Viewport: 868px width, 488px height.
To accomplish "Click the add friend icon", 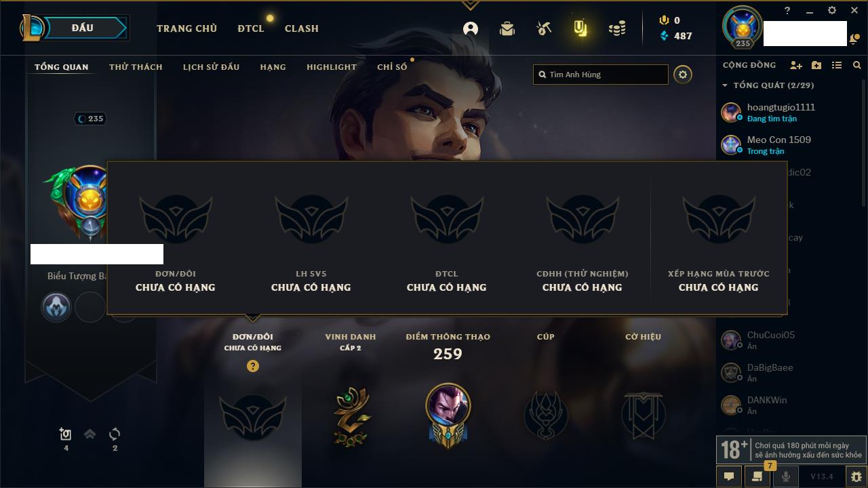I will click(x=796, y=65).
